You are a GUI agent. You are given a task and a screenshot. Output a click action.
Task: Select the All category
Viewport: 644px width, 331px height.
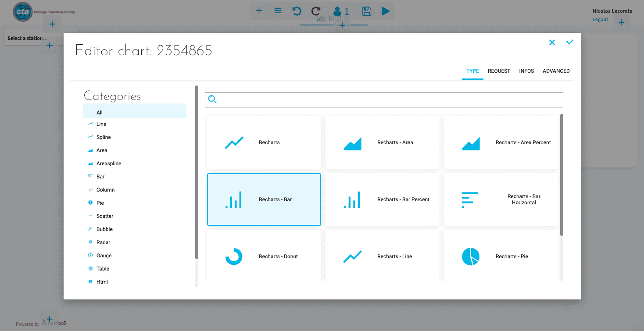pos(135,111)
